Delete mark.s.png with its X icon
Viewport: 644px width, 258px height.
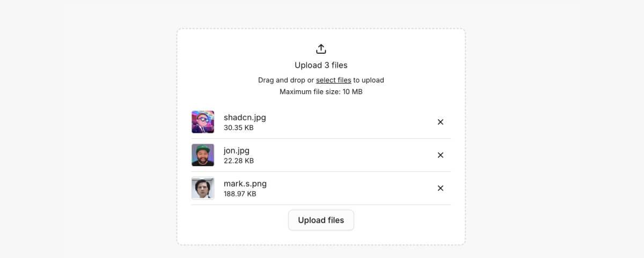[441, 188]
